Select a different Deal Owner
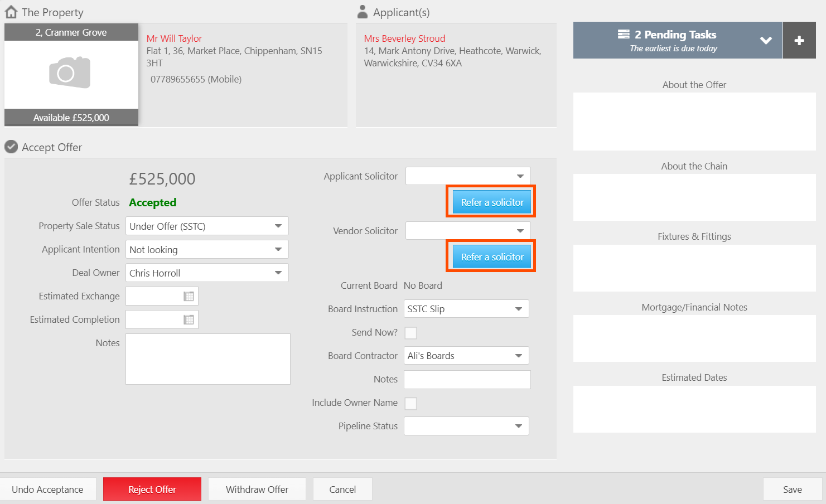Image resolution: width=826 pixels, height=504 pixels. (207, 273)
